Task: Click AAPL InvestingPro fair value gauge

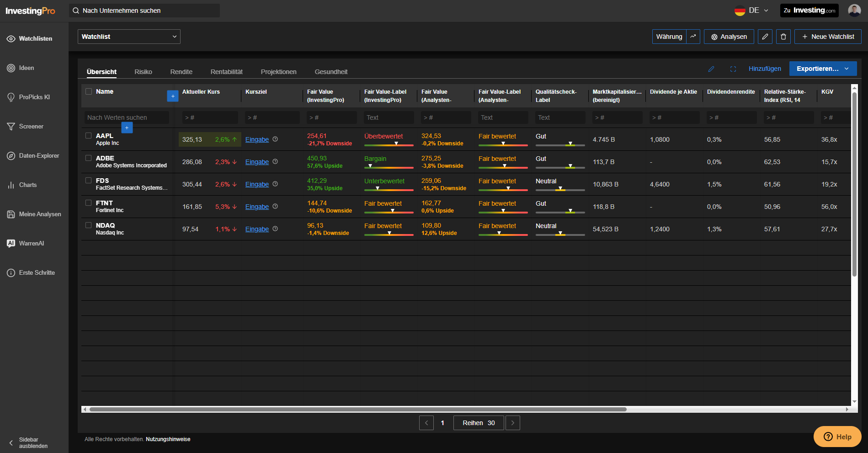Action: (x=389, y=144)
